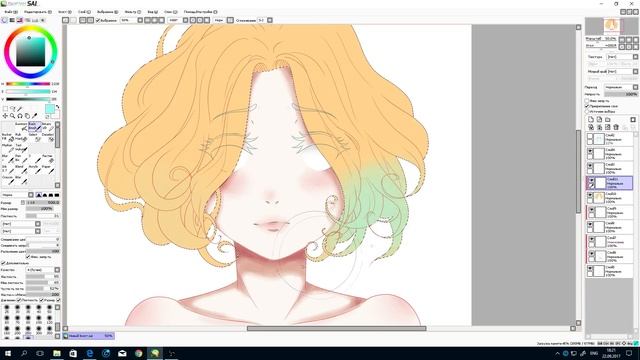
Task: Open the Canvas menu
Action: [x=64, y=12]
